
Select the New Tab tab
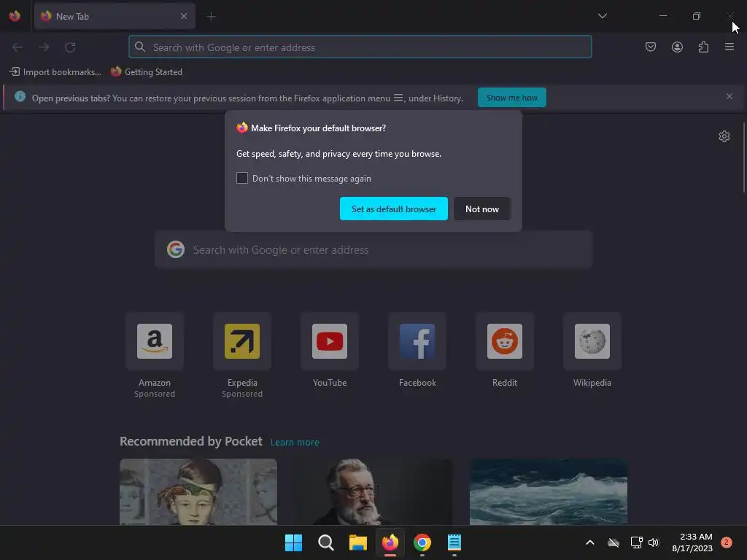pos(115,16)
